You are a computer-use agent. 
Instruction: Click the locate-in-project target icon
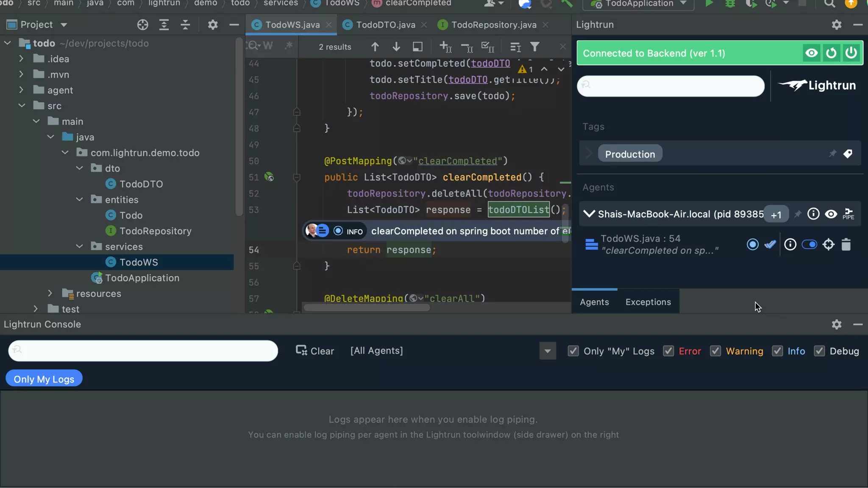click(143, 25)
